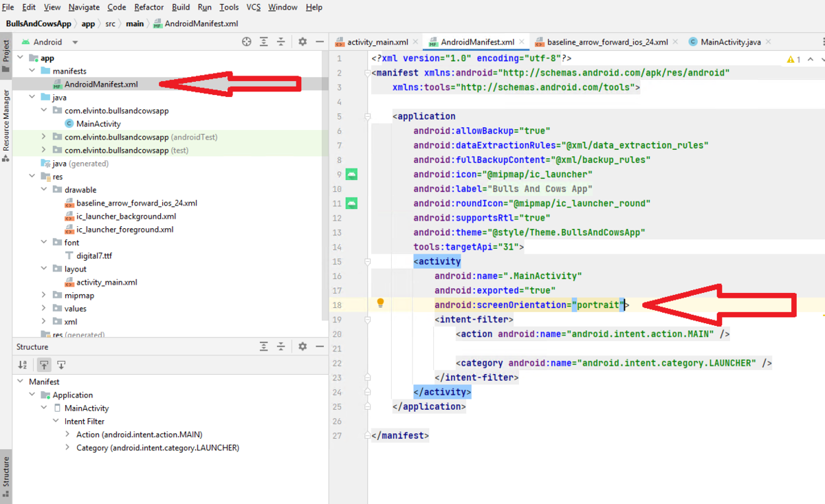825x504 pixels.
Task: Fold the intent-filter block at line 19
Action: tap(368, 319)
